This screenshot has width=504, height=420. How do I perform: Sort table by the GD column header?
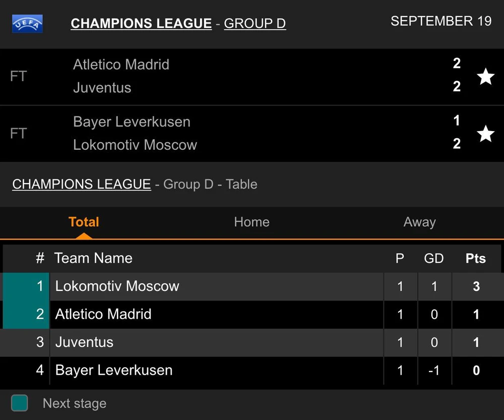pos(433,259)
